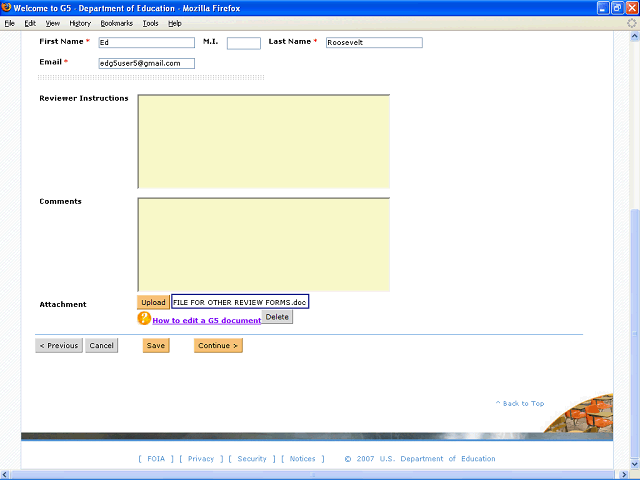Click the Cancel button
Screen dimensions: 640x480
(102, 345)
